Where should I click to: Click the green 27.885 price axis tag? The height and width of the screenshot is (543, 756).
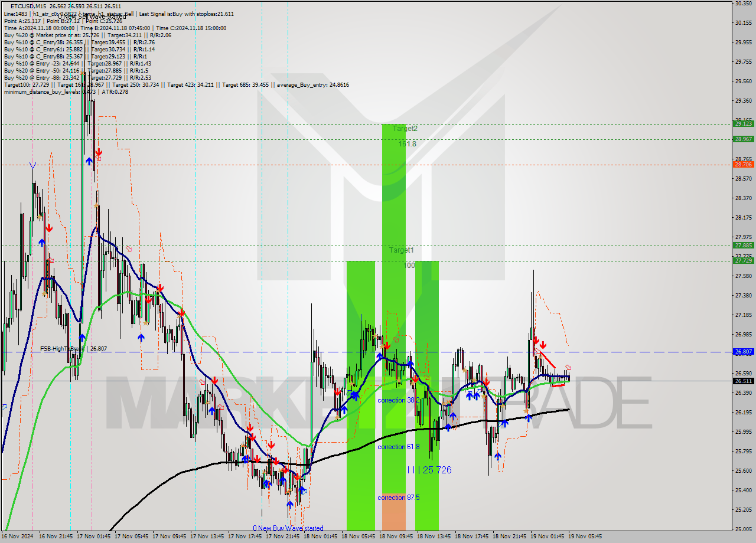[743, 245]
